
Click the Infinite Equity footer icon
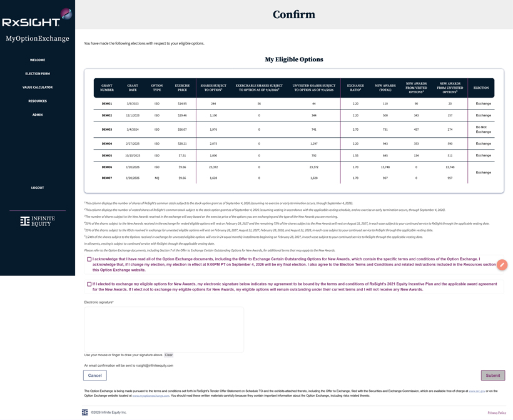84,412
